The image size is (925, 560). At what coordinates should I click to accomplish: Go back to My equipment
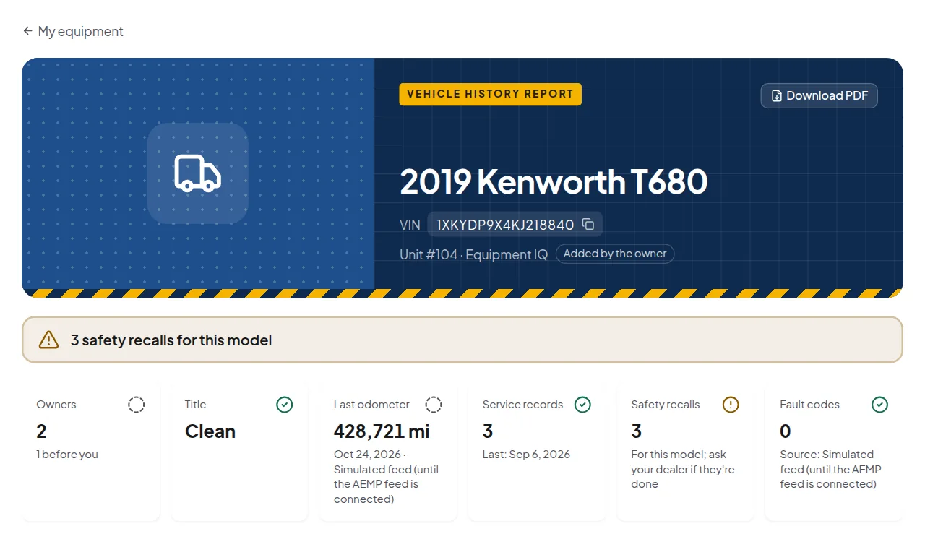[73, 32]
